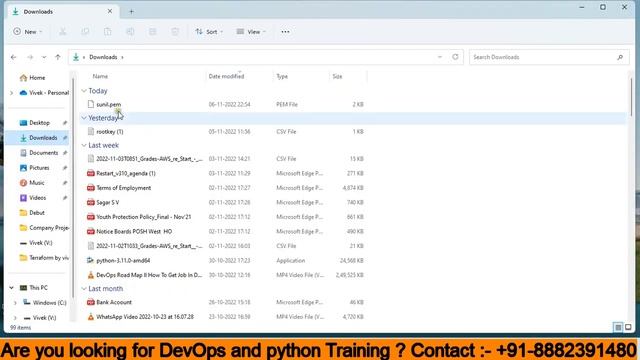This screenshot has width=640, height=360.
Task: Click the sunil.pem file icon
Action: [91, 104]
